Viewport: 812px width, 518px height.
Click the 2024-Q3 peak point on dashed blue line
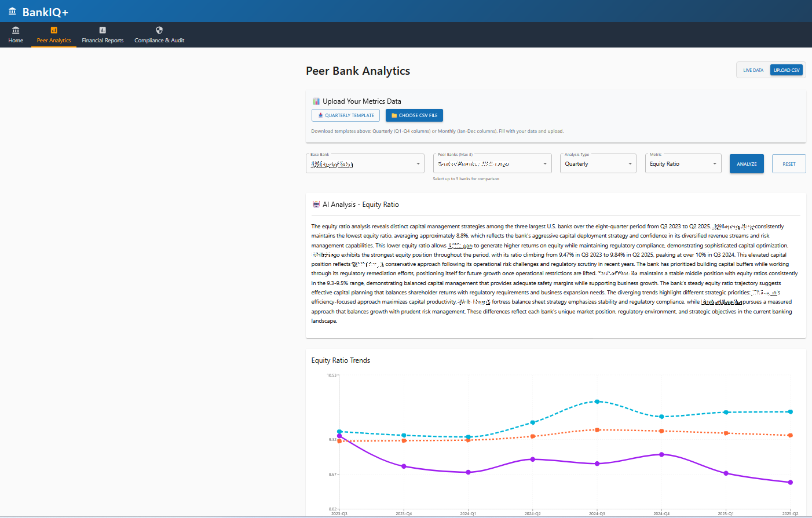click(x=597, y=402)
